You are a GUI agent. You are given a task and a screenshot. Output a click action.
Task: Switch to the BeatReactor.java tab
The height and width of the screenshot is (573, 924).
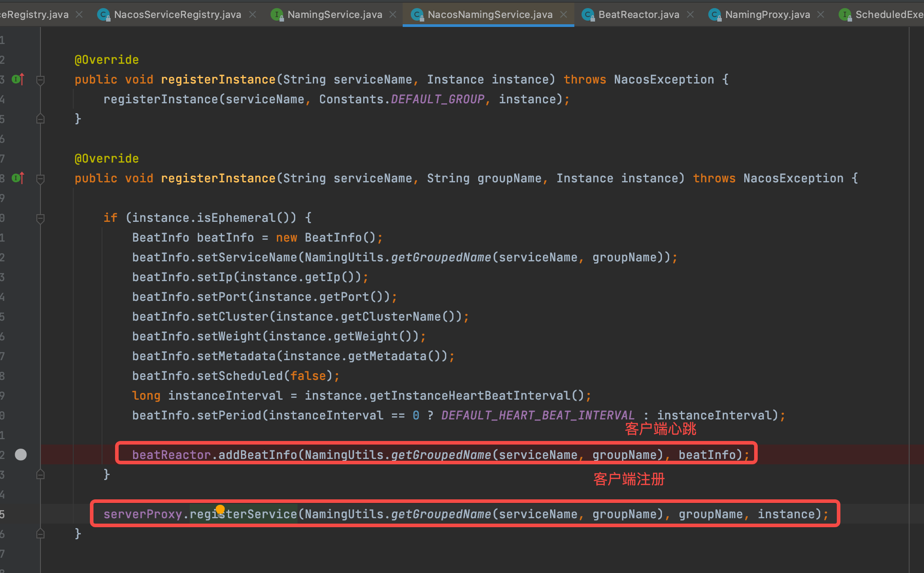pyautogui.click(x=638, y=15)
